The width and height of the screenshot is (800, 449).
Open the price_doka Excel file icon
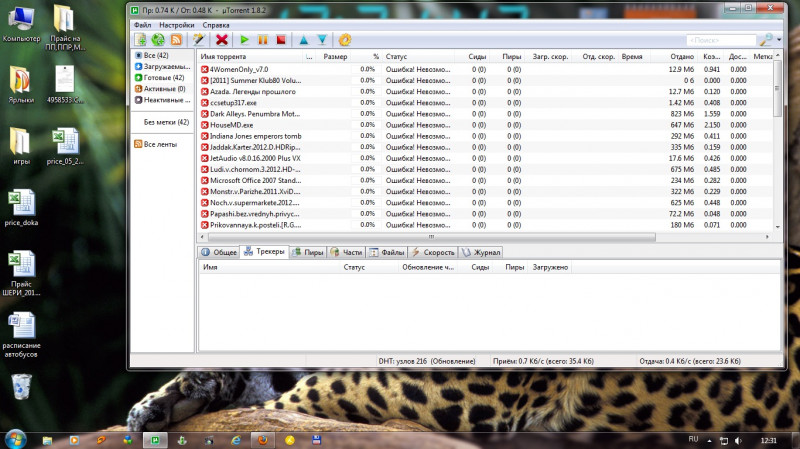pyautogui.click(x=21, y=208)
